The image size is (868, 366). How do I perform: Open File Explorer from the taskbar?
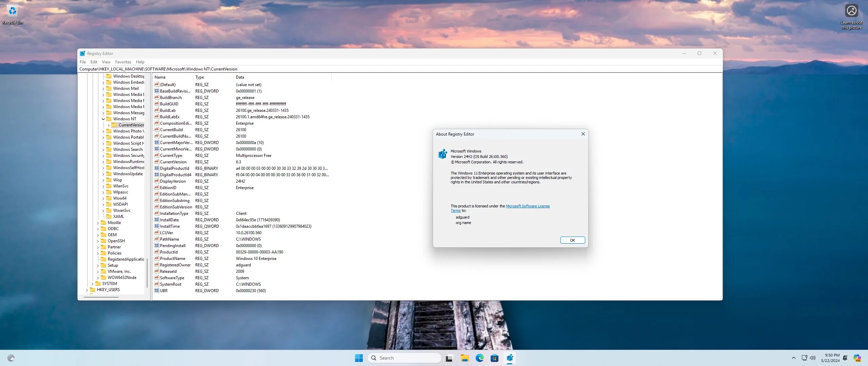(x=465, y=358)
